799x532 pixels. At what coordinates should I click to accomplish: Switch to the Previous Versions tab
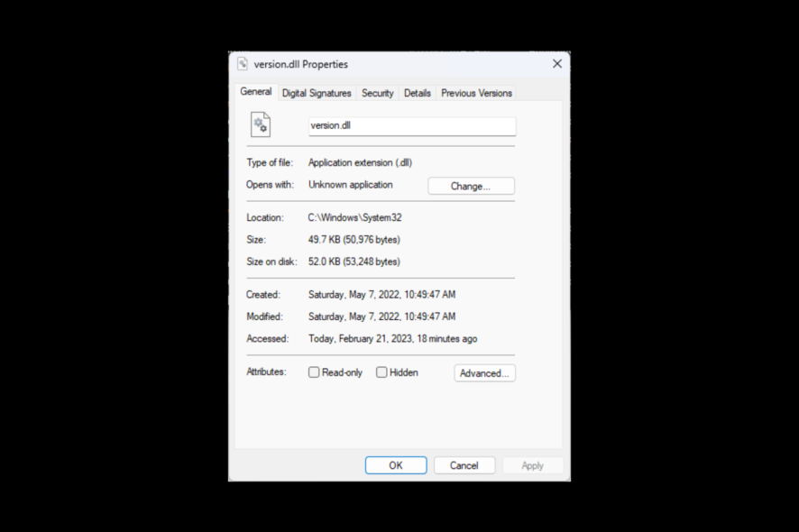point(476,93)
